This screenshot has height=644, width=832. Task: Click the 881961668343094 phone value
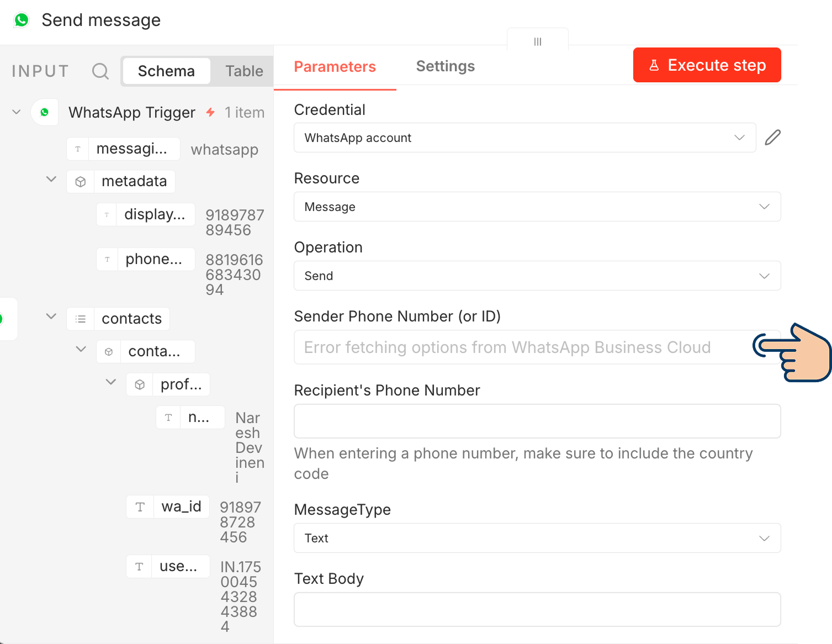pos(234,275)
